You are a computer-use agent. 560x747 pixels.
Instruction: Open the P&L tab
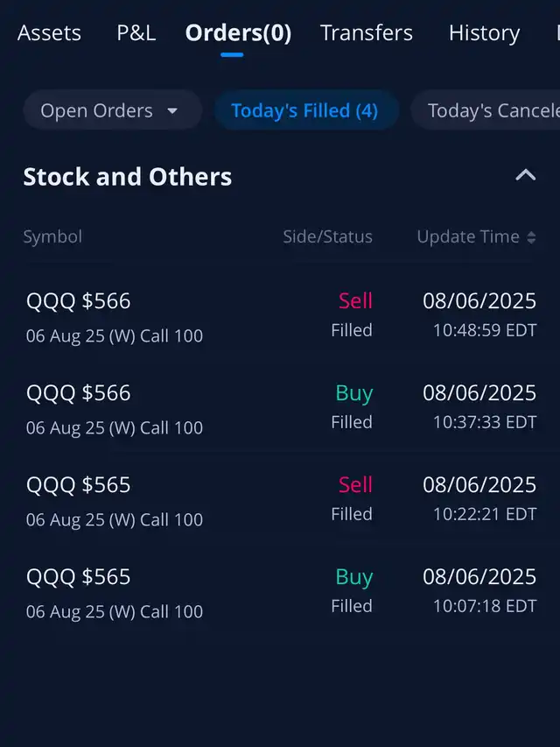pos(136,33)
